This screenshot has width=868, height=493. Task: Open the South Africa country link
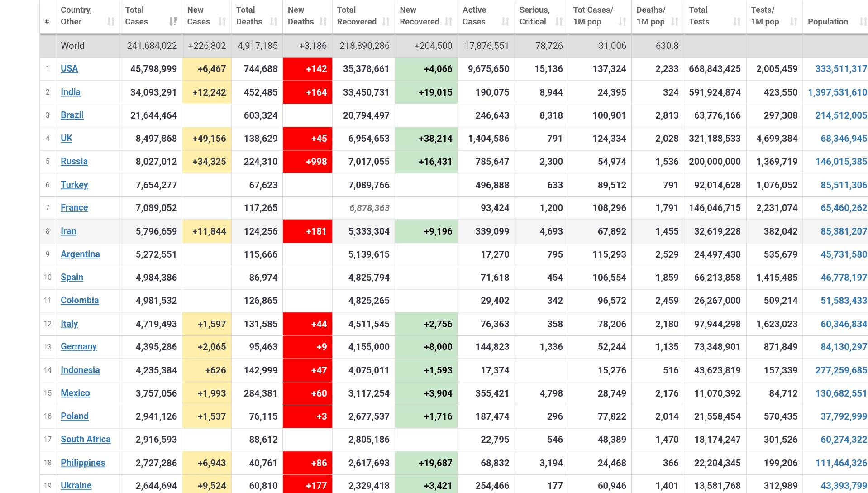(86, 439)
